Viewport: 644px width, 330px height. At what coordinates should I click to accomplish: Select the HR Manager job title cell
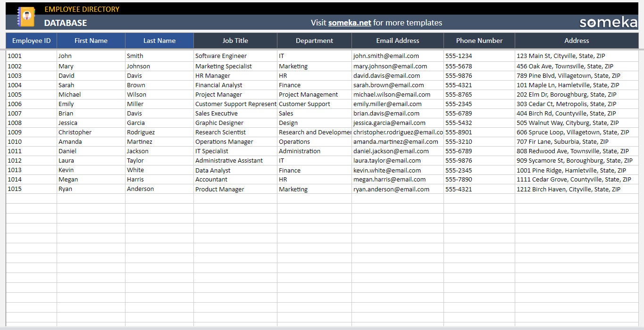pos(212,75)
